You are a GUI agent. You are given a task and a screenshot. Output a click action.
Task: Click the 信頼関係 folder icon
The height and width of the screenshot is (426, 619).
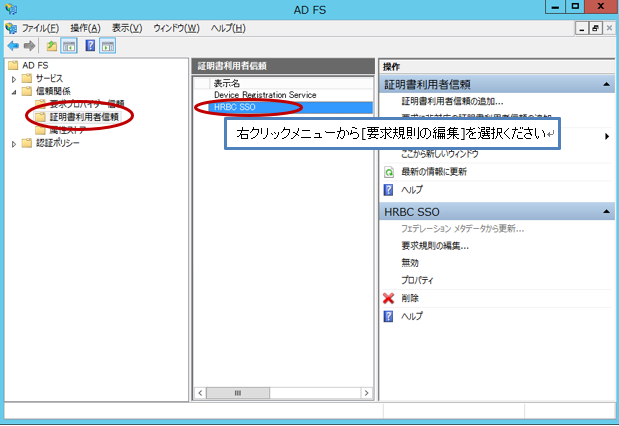tap(27, 91)
